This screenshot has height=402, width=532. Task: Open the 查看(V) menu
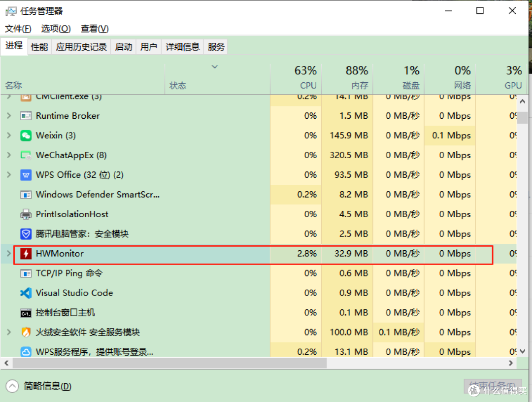(95, 29)
